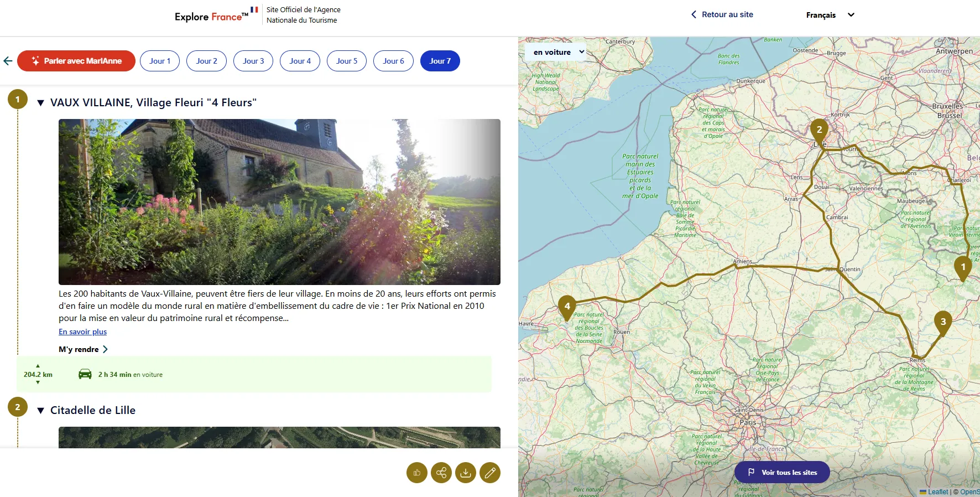
Task: Click the thumbs-up like icon
Action: [x=417, y=473]
